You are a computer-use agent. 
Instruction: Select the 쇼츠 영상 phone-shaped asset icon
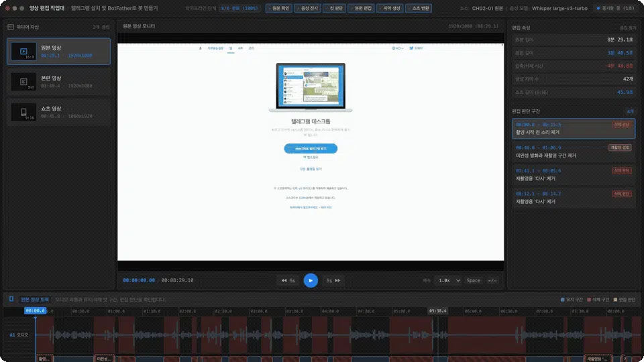tap(23, 113)
